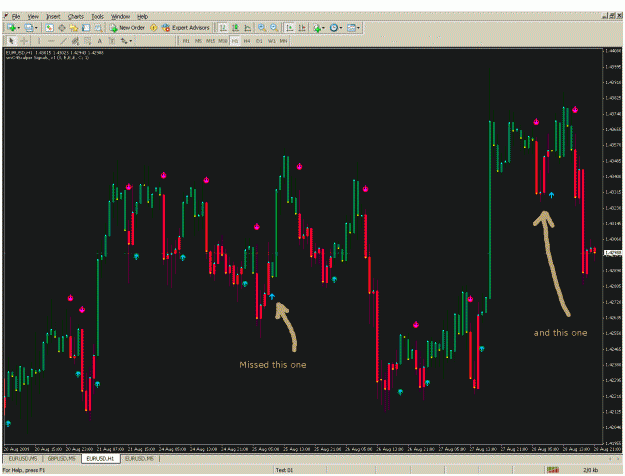
Task: Launch the Strategy Tester icon
Action: (98, 28)
